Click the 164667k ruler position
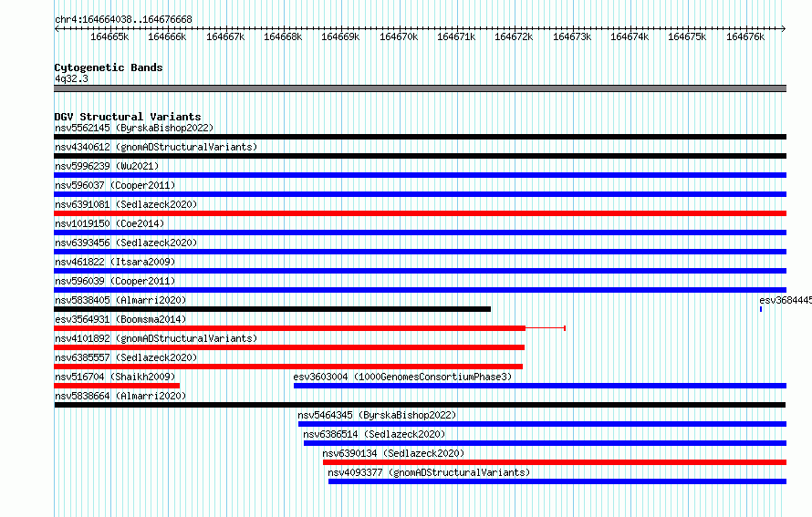The width and height of the screenshot is (812, 517). click(225, 36)
